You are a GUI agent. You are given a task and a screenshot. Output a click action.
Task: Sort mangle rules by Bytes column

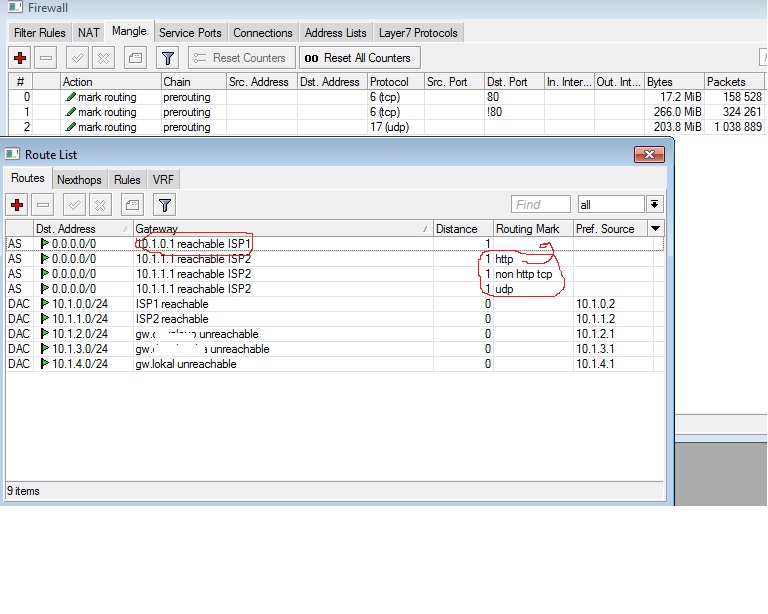[x=674, y=82]
